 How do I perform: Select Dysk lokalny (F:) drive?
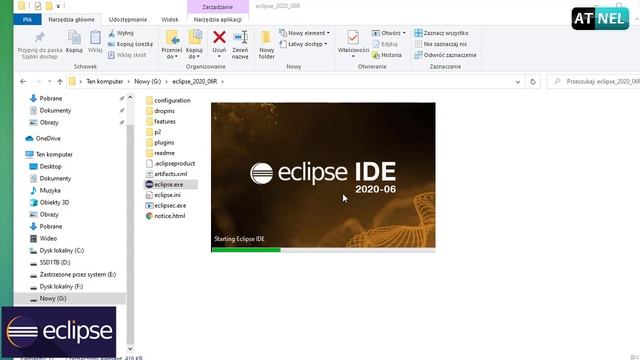[61, 287]
